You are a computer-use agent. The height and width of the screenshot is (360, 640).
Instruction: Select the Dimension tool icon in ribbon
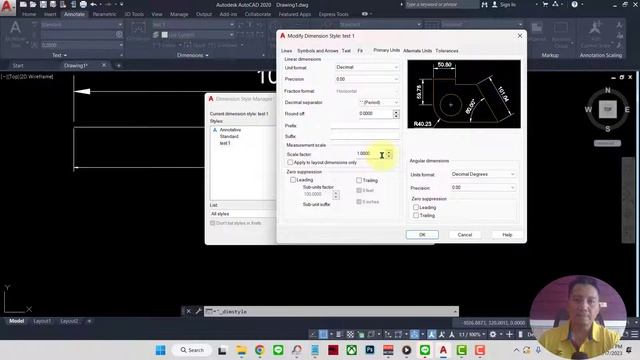click(x=138, y=28)
